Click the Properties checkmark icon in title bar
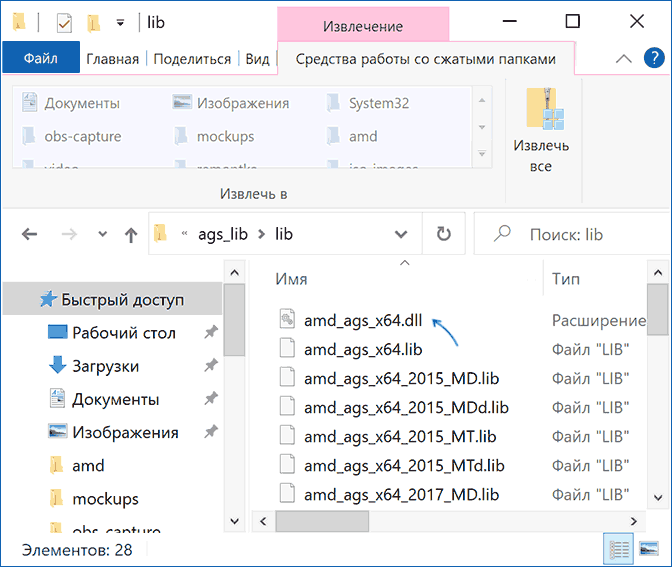The width and height of the screenshot is (672, 567). point(64,23)
